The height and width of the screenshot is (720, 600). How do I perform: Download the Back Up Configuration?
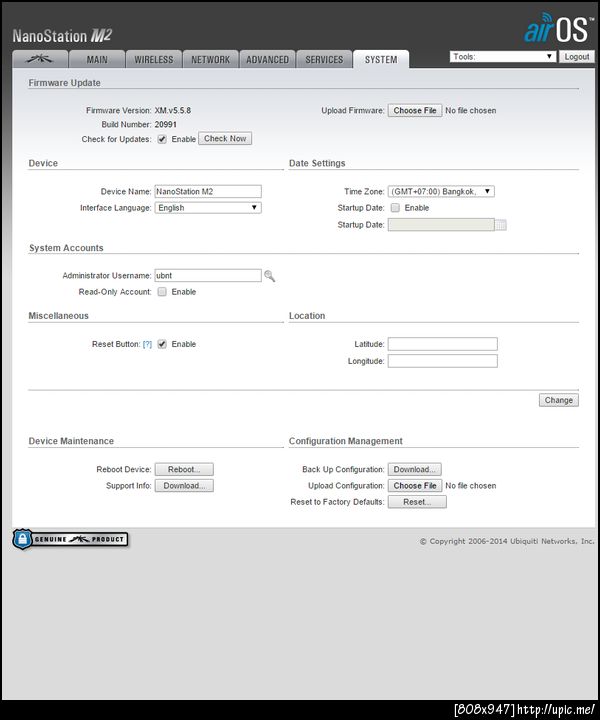415,469
